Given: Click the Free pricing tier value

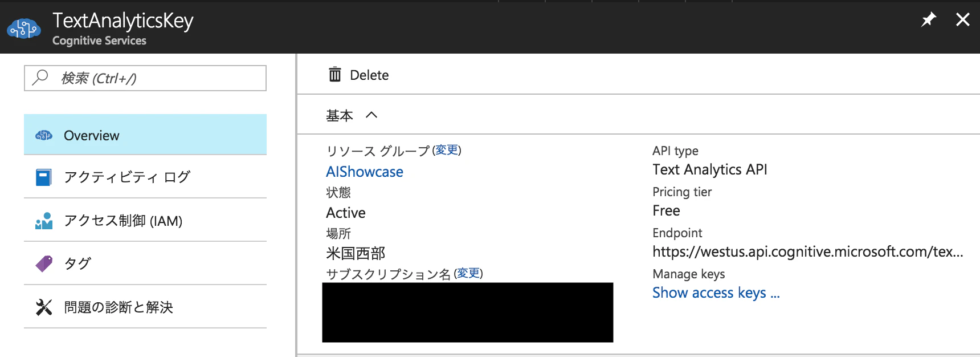Looking at the screenshot, I should coord(667,211).
